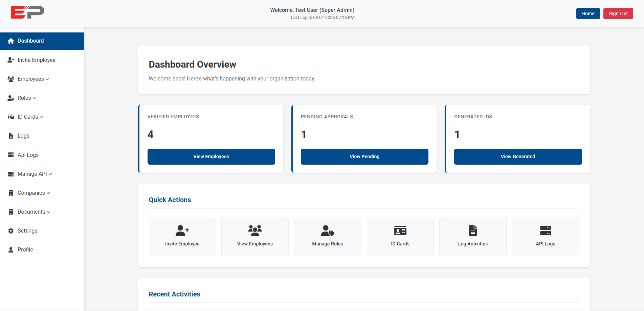Open the Manage API sidebar item

click(x=32, y=174)
